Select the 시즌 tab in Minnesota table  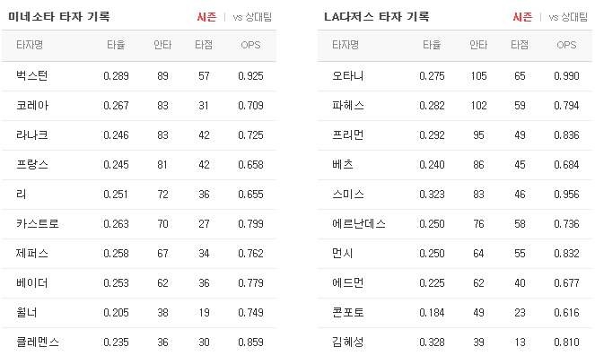(x=206, y=17)
